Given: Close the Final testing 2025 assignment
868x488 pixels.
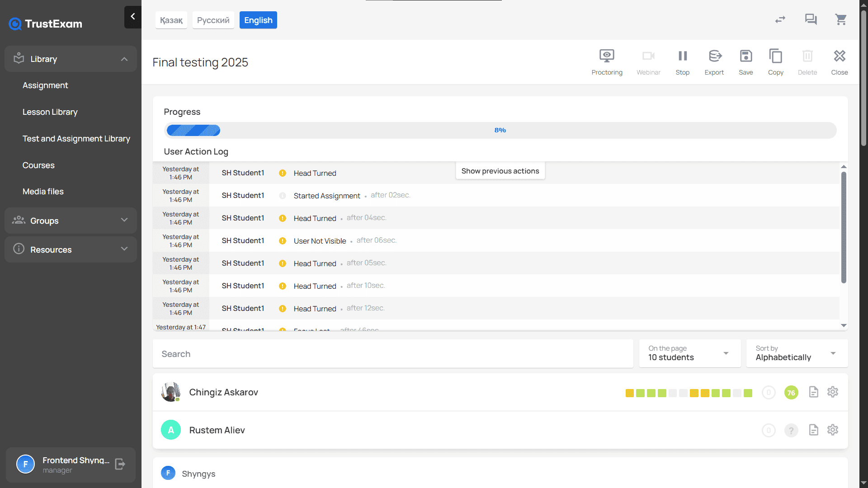Looking at the screenshot, I should (x=840, y=62).
